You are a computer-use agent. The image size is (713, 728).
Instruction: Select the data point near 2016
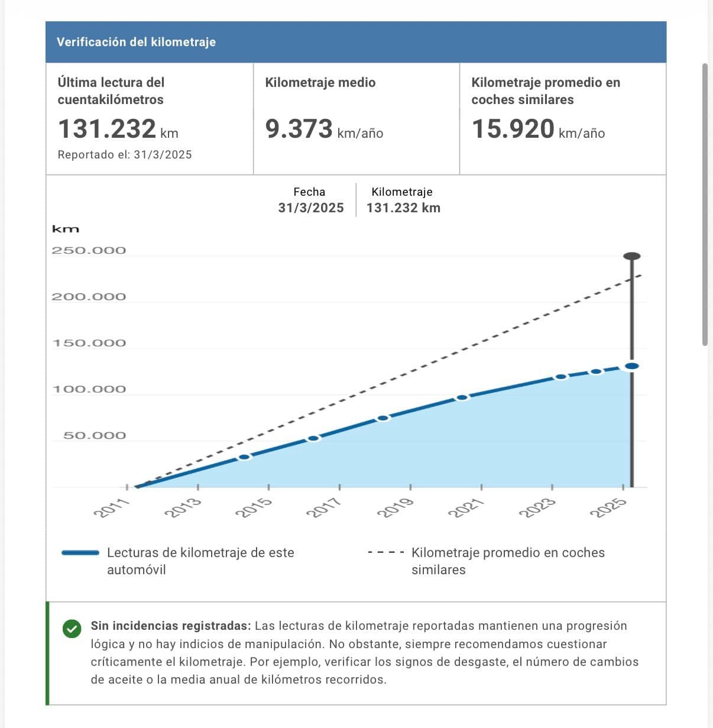tap(313, 438)
